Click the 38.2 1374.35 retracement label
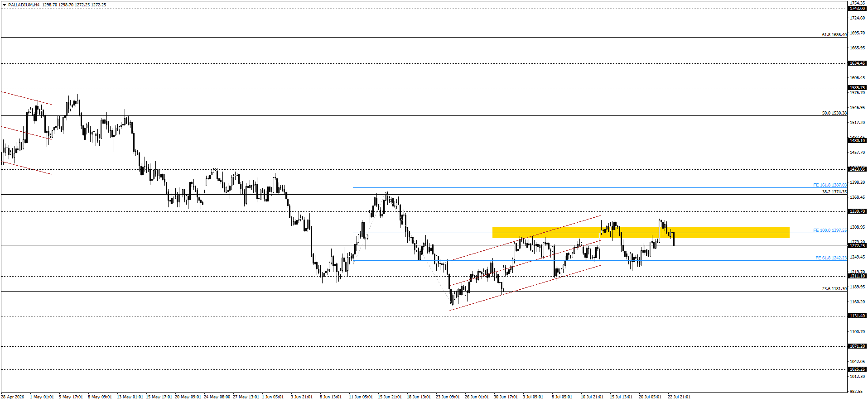 [x=834, y=192]
